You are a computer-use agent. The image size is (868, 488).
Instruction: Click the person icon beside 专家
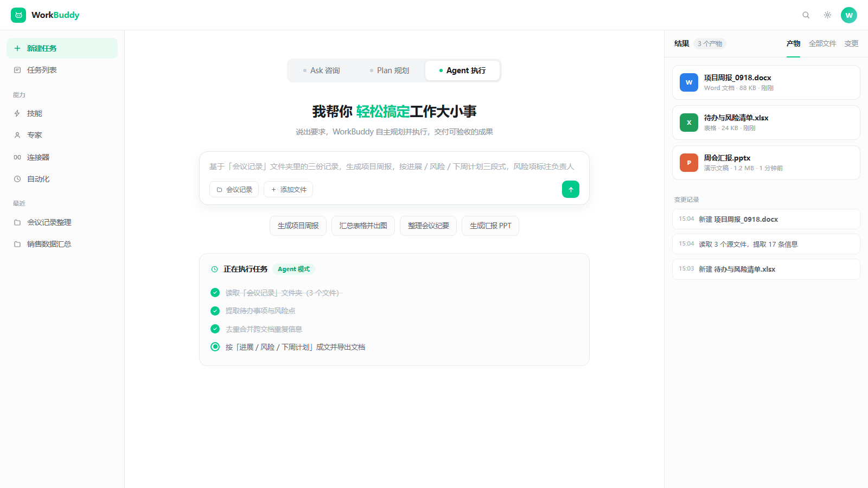(17, 135)
